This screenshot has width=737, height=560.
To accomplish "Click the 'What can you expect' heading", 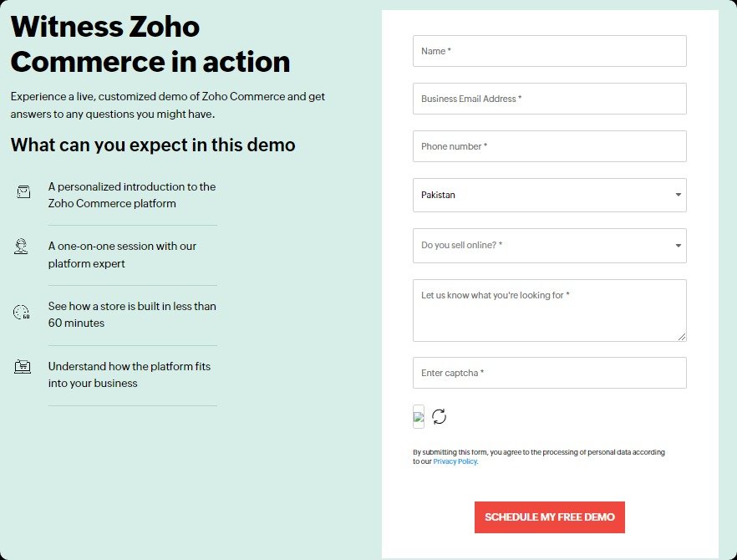I will (x=153, y=145).
